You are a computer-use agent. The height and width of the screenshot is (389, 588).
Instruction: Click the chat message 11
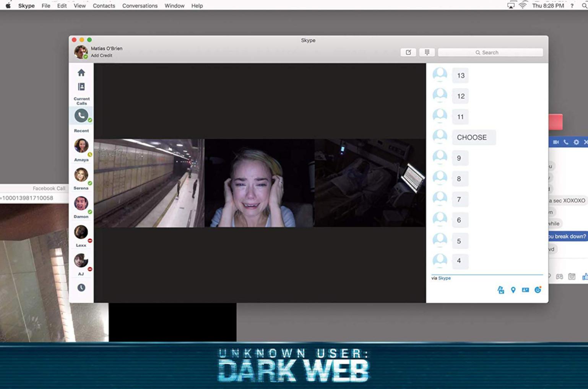(460, 117)
